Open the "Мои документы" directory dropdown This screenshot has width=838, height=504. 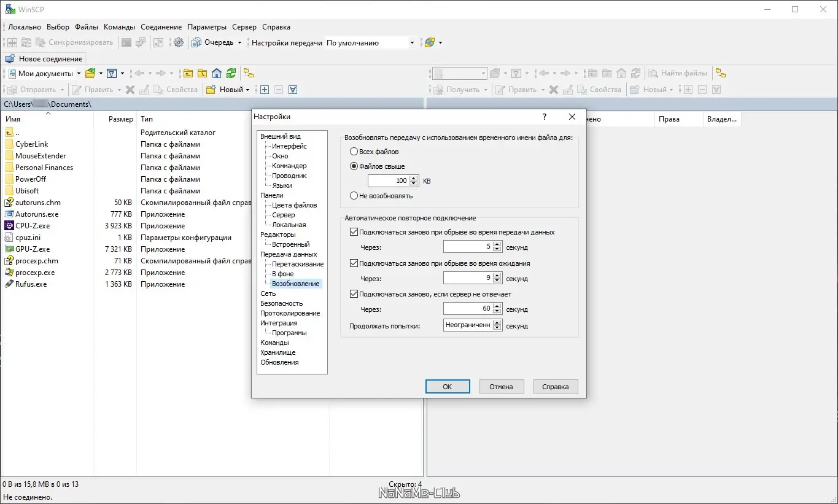[x=79, y=74]
